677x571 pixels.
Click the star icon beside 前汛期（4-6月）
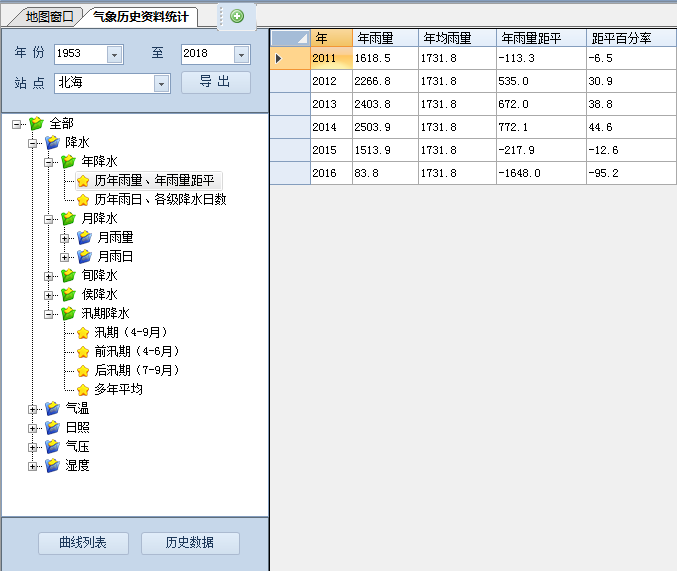(x=83, y=351)
